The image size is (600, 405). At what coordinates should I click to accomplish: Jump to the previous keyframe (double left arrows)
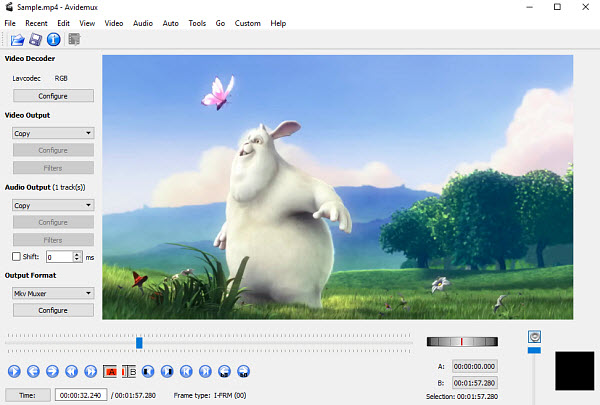[72, 371]
